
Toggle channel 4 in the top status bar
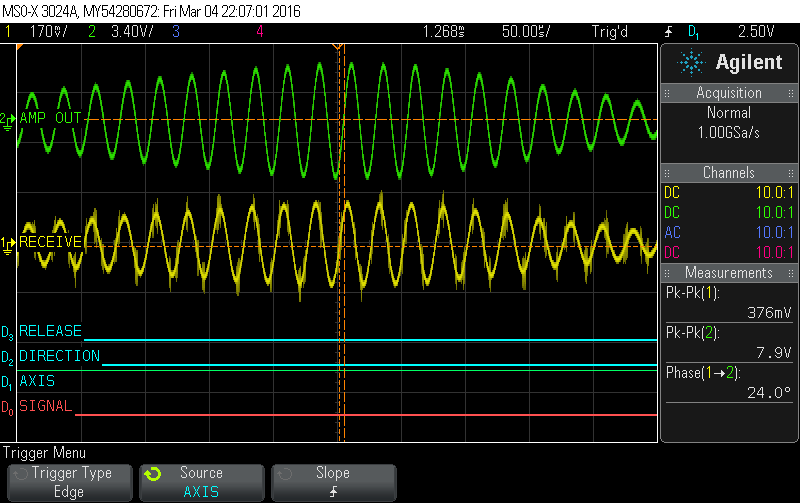[x=260, y=31]
